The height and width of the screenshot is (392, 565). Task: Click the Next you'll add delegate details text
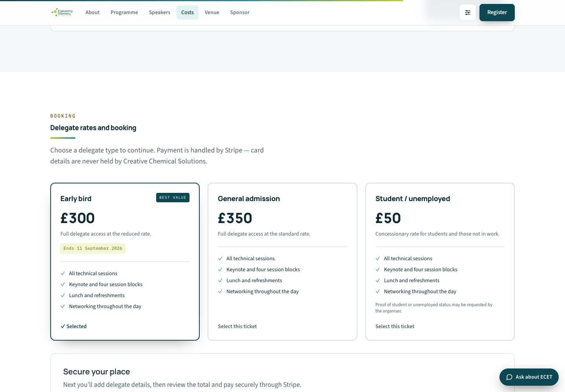click(x=182, y=385)
